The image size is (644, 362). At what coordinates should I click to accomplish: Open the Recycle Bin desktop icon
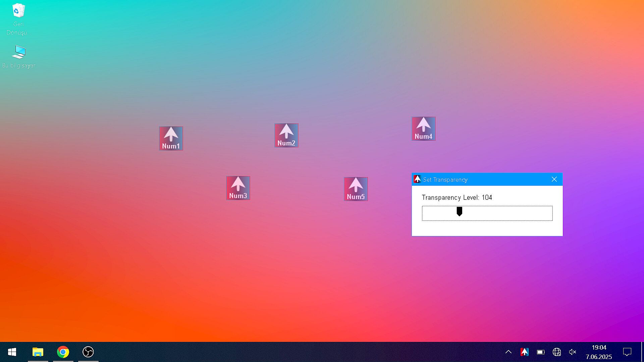coord(18,18)
